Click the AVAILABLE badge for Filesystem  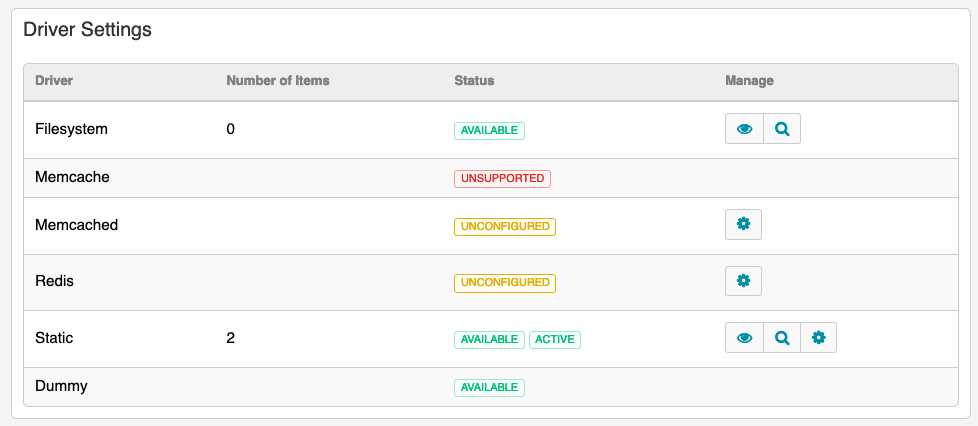[x=490, y=131]
